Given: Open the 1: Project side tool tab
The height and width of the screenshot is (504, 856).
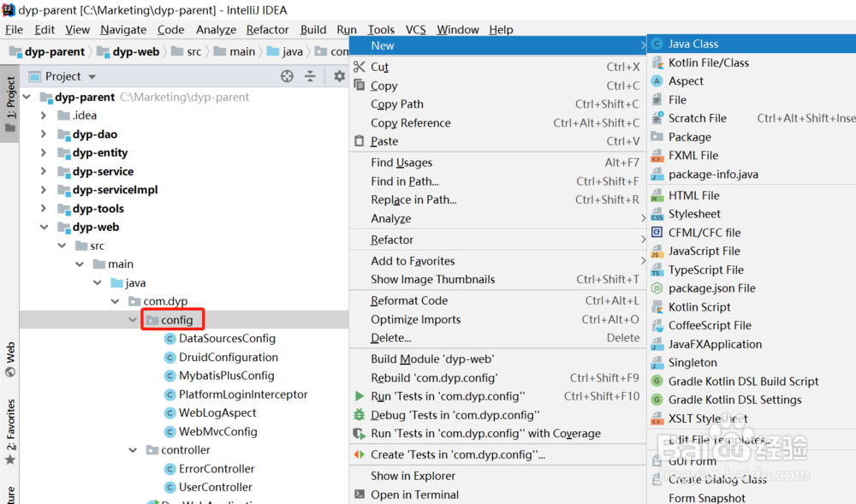Looking at the screenshot, I should pos(9,104).
